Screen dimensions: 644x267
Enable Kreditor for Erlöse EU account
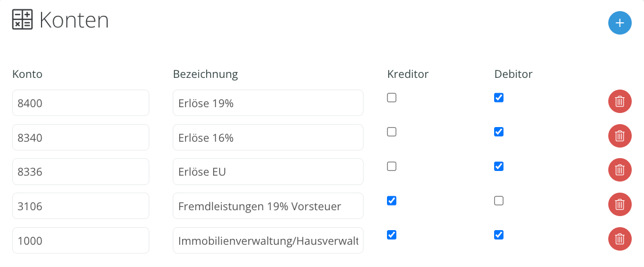click(x=392, y=166)
